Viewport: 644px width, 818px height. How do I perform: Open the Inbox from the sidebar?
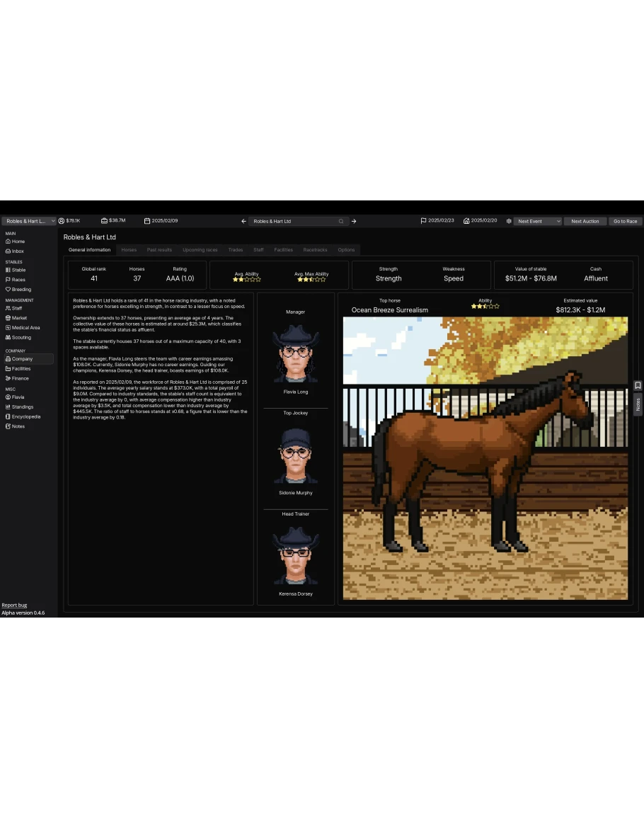(18, 251)
